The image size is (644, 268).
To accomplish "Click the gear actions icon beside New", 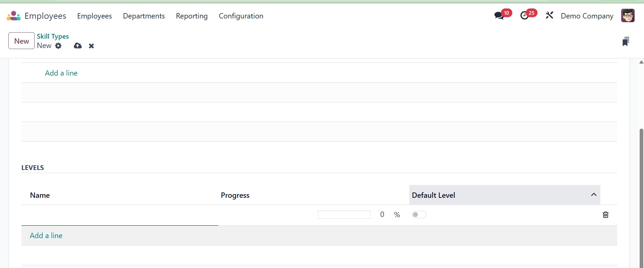I will (58, 46).
